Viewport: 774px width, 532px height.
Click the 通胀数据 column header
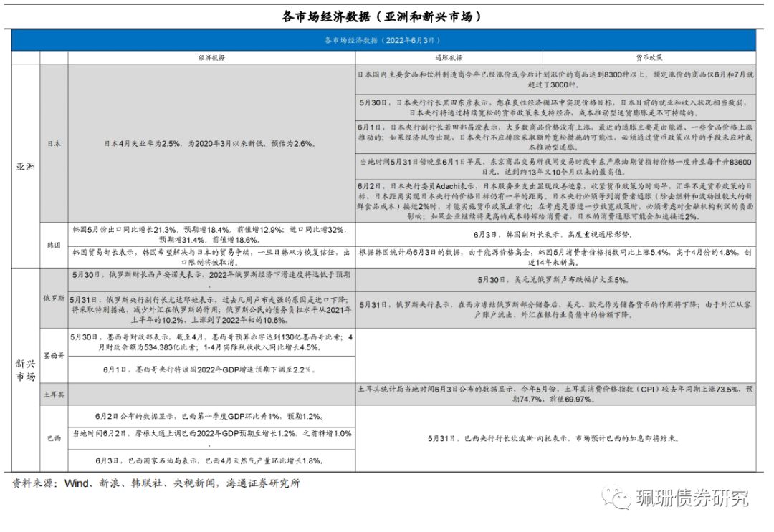(x=449, y=58)
